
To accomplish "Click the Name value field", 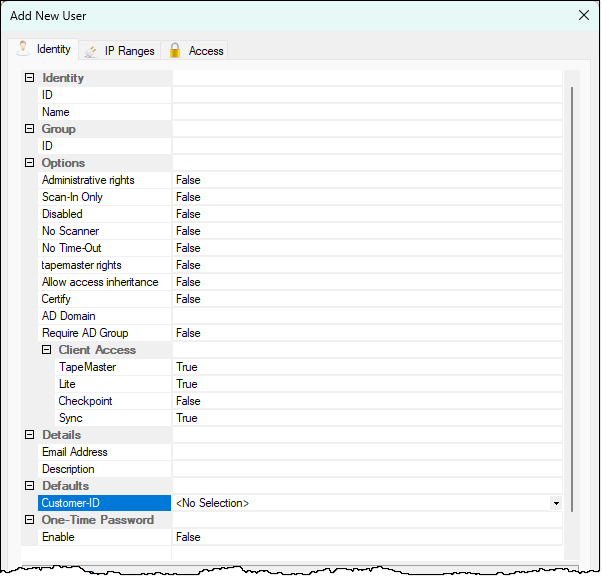I will 366,112.
